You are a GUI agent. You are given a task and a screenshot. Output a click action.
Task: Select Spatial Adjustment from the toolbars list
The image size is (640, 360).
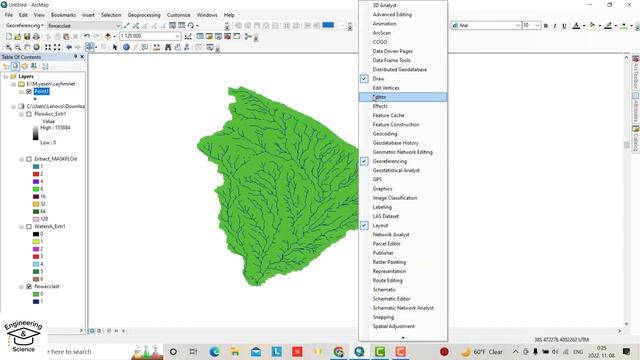[x=403, y=326]
